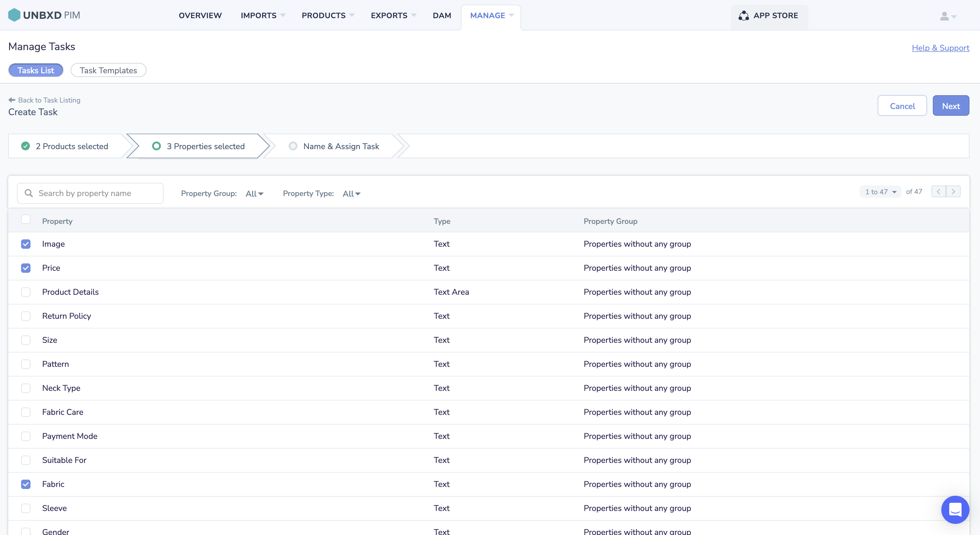Click Text Area type in Product Details row
Screen dimensions: 980x535
click(451, 292)
